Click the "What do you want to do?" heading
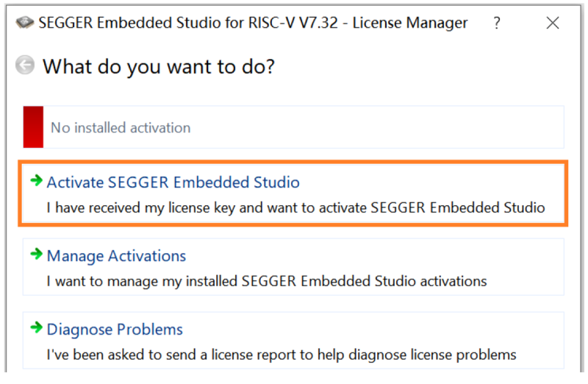Screen dimensions: 588x384 pos(159,67)
